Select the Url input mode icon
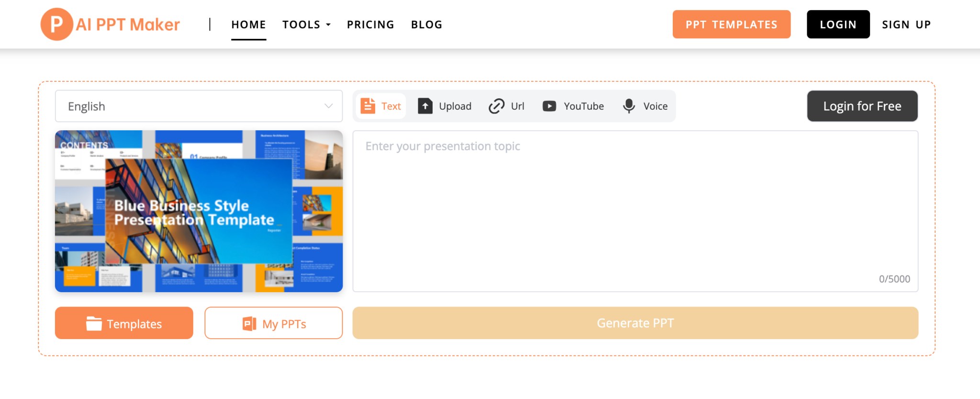 (496, 106)
